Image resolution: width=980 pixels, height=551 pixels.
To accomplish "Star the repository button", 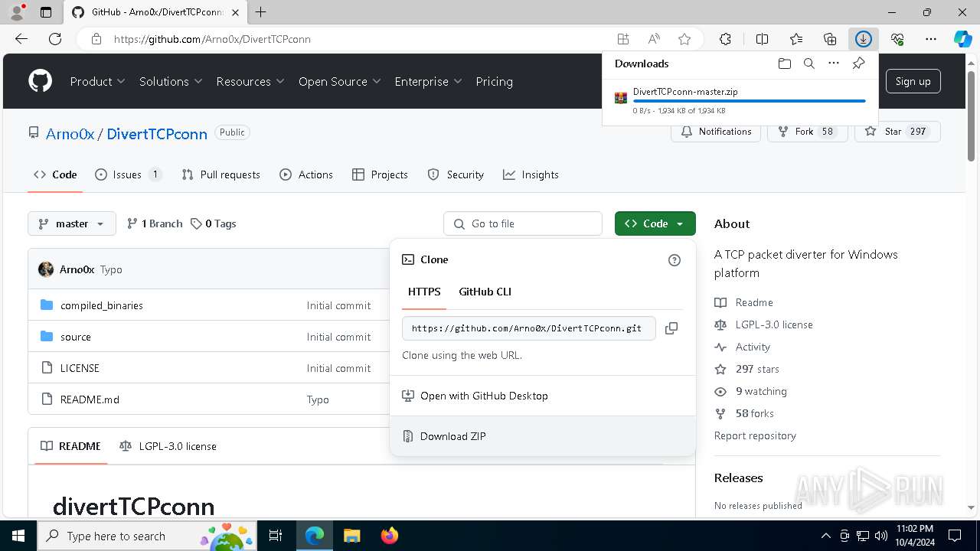I will pos(897,132).
